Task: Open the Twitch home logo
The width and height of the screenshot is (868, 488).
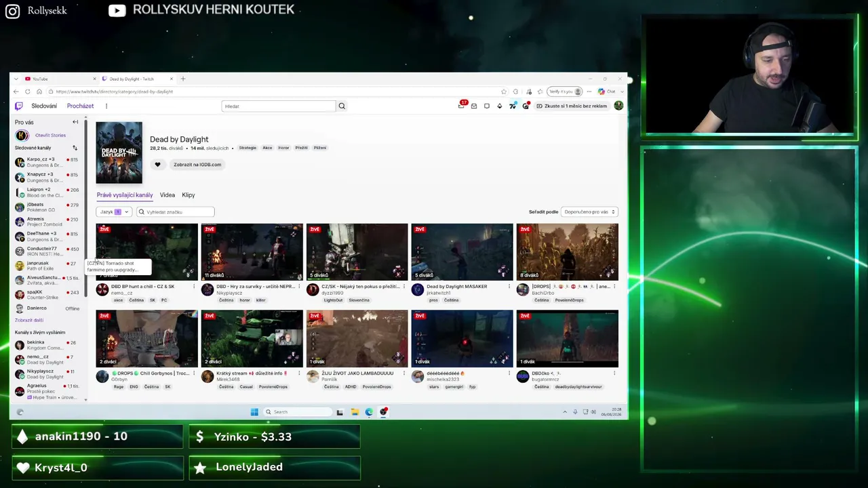Action: coord(19,106)
